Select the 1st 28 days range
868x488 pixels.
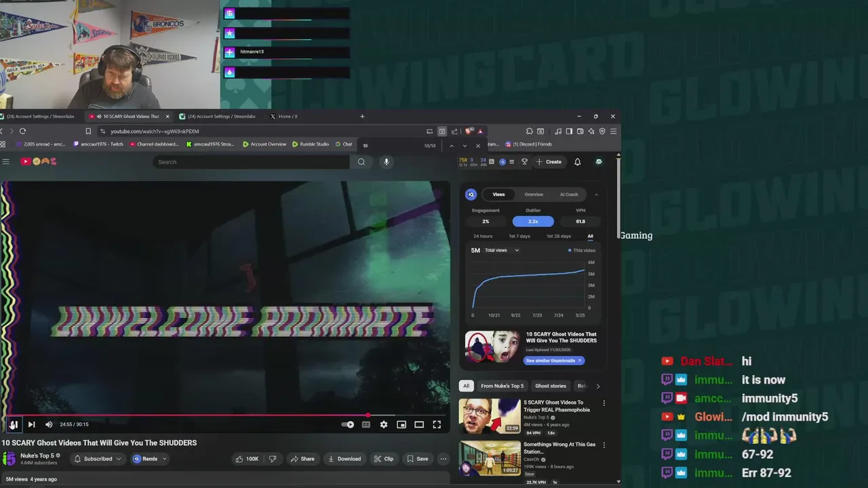pyautogui.click(x=559, y=236)
